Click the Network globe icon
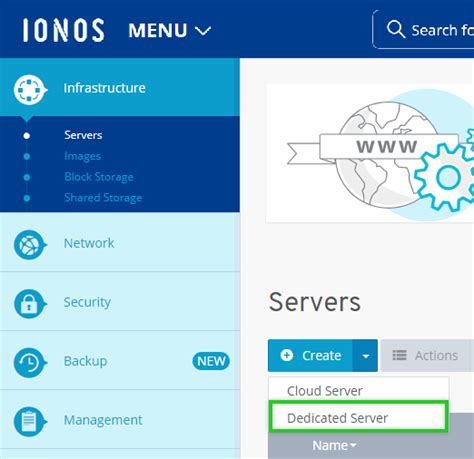Image resolution: width=474 pixels, height=459 pixels. pos(30,245)
